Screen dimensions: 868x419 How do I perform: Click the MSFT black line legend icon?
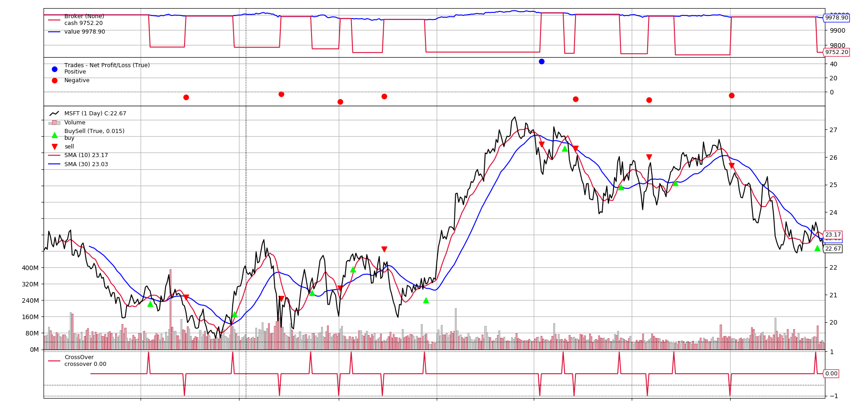(54, 113)
